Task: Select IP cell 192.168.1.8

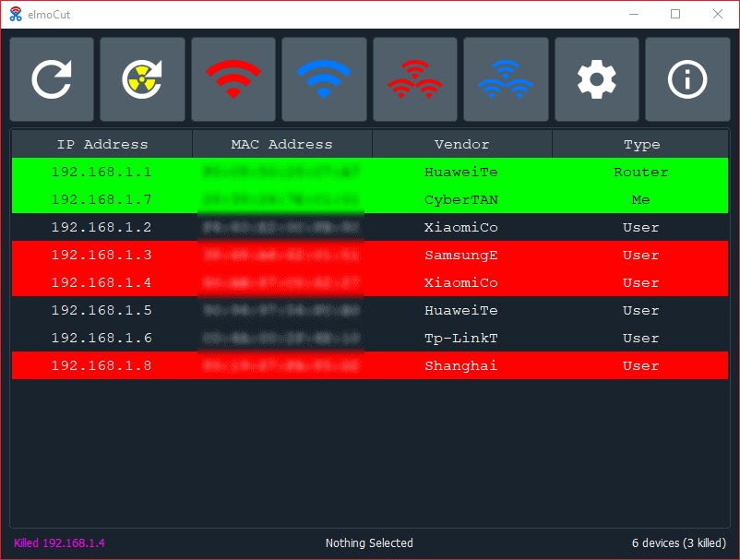Action: [101, 365]
